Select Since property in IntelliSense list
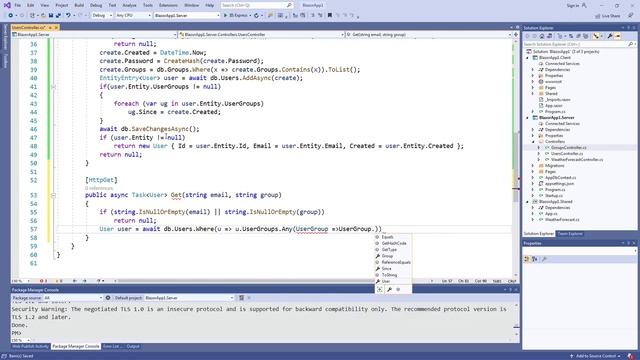This screenshot has height=360, width=640. tap(387, 269)
